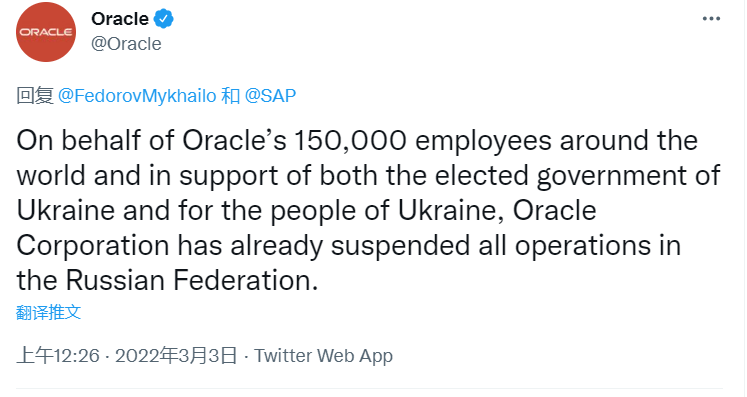This screenshot has height=397, width=747.
Task: Click the 上午12:26 timestamp
Action: coord(58,356)
